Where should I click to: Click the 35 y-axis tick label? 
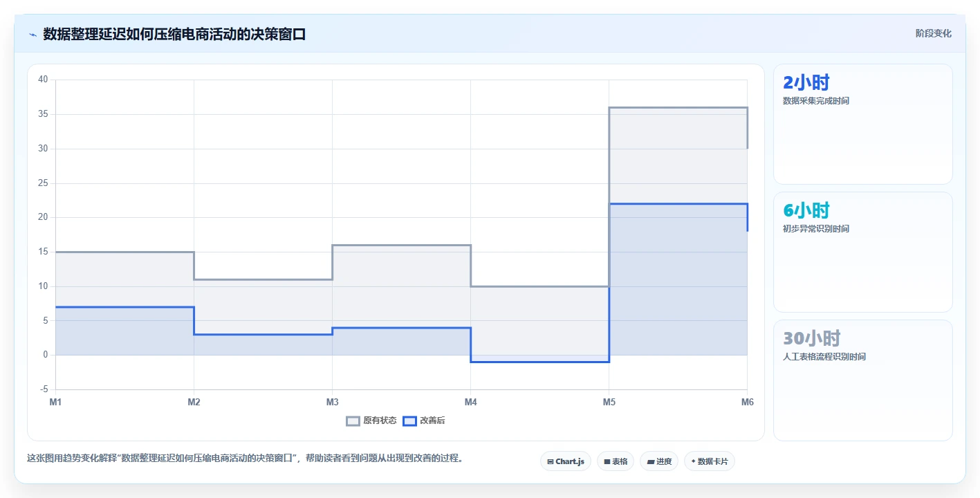pyautogui.click(x=43, y=114)
